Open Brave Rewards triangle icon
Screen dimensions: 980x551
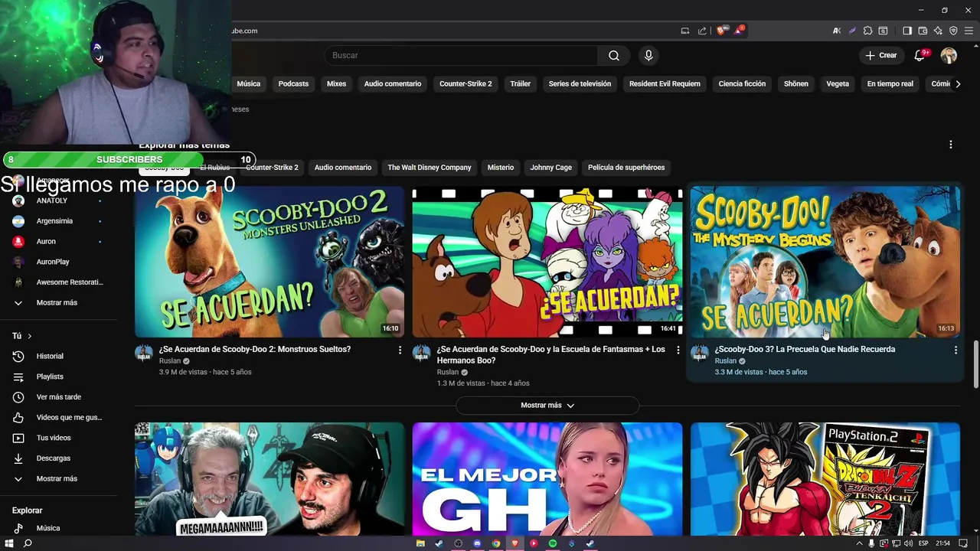pyautogui.click(x=739, y=31)
